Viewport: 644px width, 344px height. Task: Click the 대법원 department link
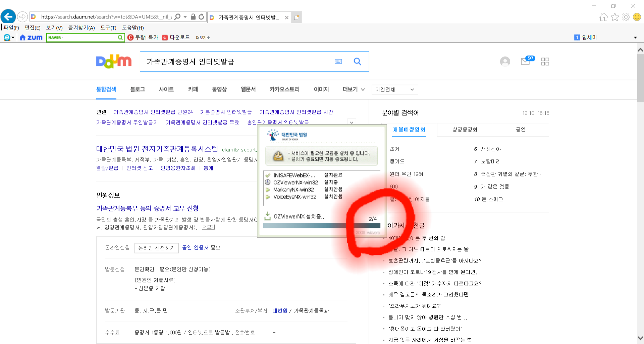tap(280, 311)
